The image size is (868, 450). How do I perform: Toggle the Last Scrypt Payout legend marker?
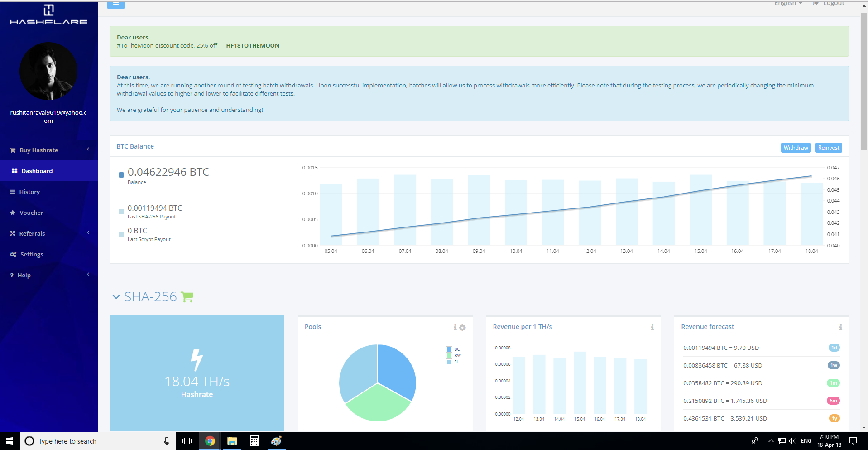(x=121, y=234)
